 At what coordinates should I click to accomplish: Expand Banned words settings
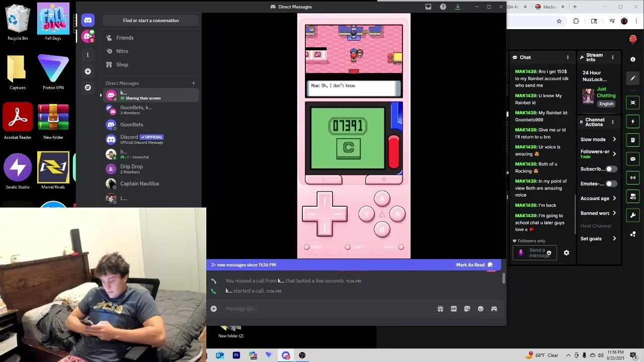(x=599, y=213)
